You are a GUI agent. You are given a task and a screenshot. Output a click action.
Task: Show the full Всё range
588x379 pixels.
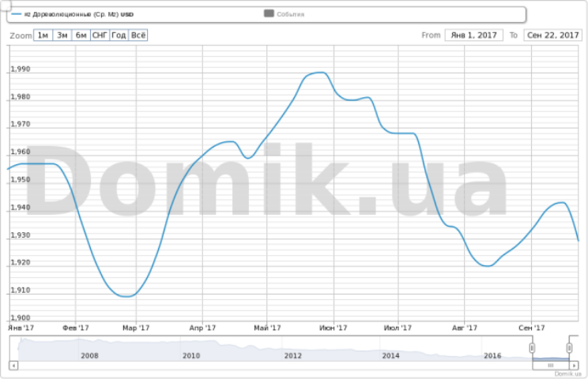(x=138, y=36)
